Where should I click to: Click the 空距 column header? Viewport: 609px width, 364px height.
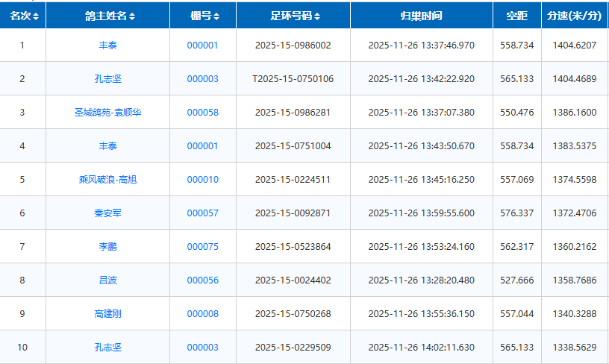pos(516,16)
